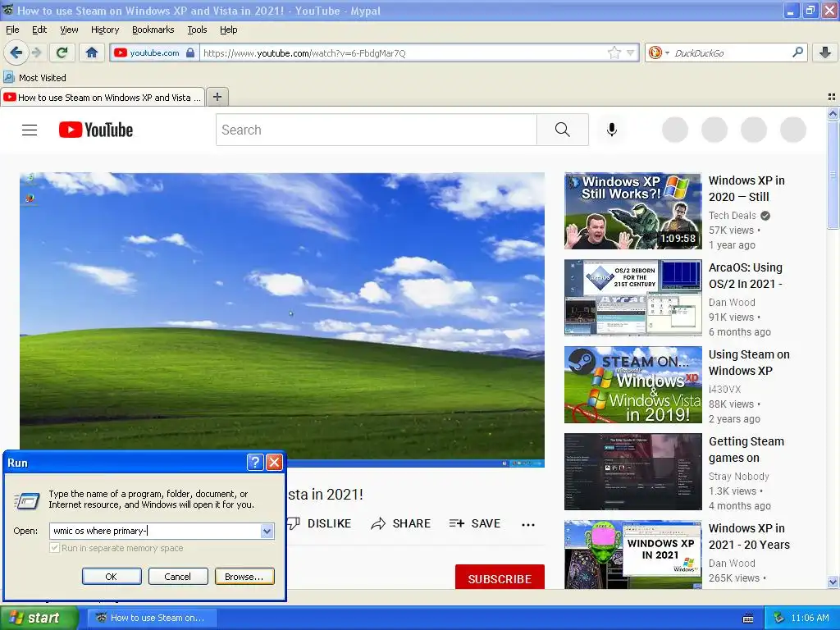Click the Stray Nobody channel name
This screenshot has height=630, width=840.
pos(739,477)
